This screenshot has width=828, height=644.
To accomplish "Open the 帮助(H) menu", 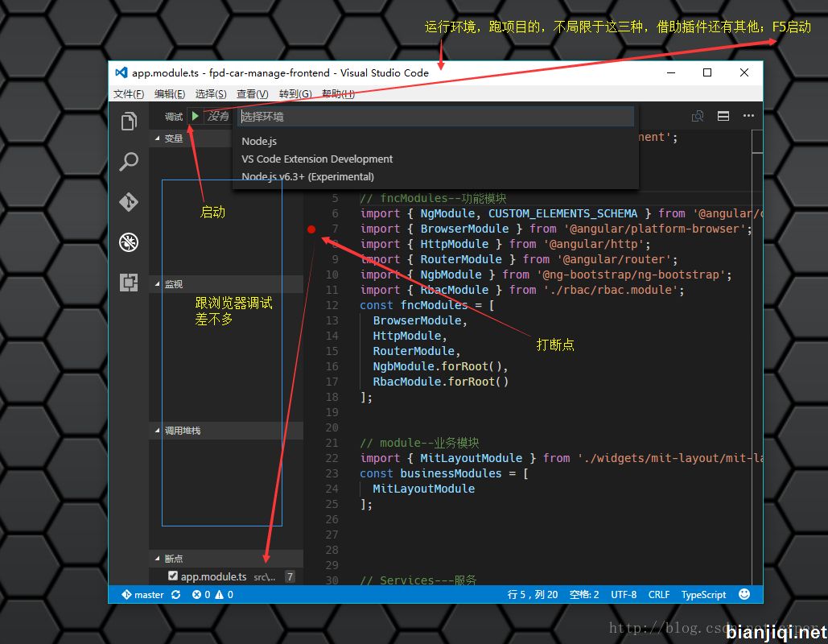I will (x=338, y=94).
